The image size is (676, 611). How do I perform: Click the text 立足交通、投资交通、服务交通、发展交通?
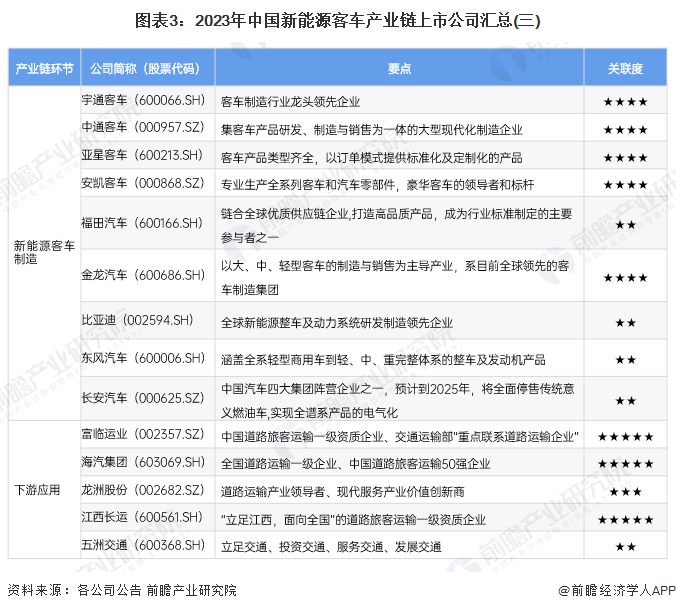point(331,547)
